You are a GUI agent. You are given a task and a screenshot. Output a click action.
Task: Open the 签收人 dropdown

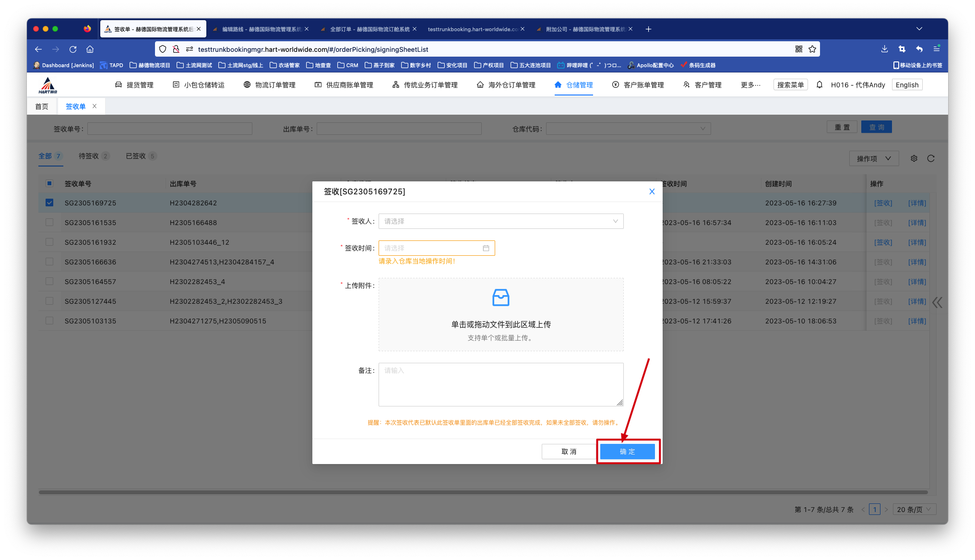500,221
